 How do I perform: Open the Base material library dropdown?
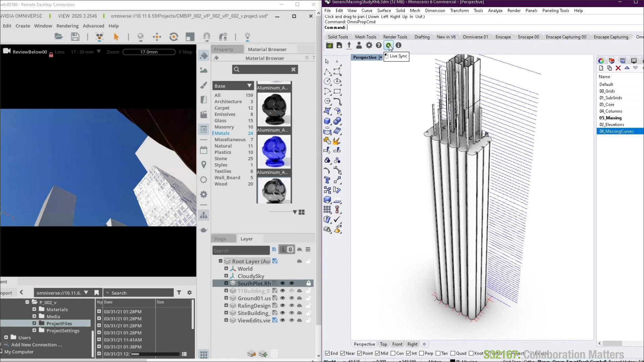pyautogui.click(x=233, y=86)
